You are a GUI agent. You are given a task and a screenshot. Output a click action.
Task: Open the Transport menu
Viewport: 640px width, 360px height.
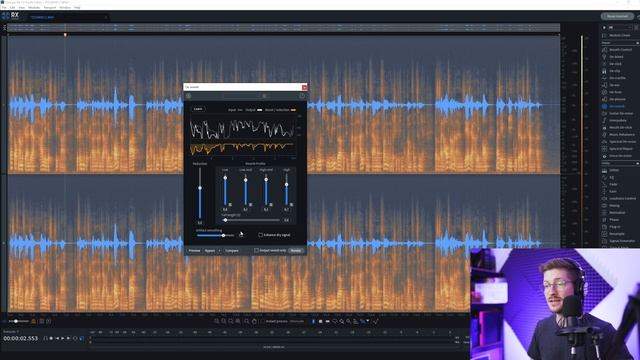point(50,7)
